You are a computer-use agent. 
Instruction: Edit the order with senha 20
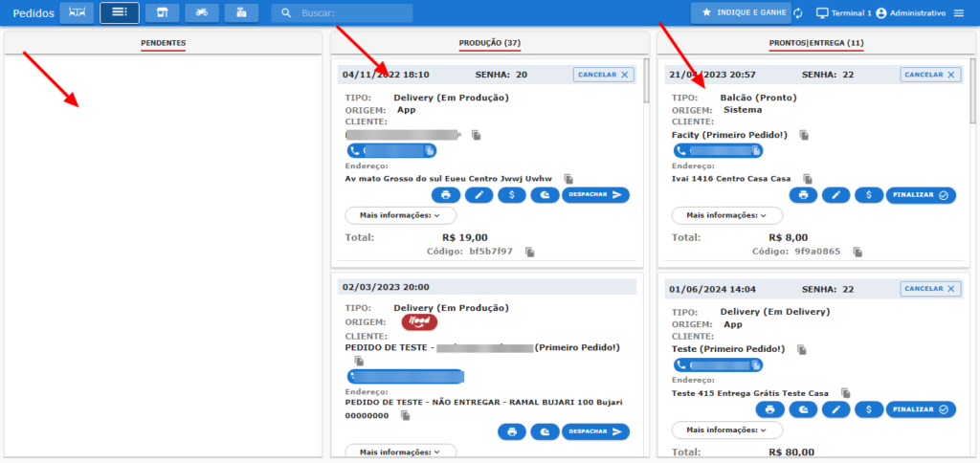(x=479, y=195)
